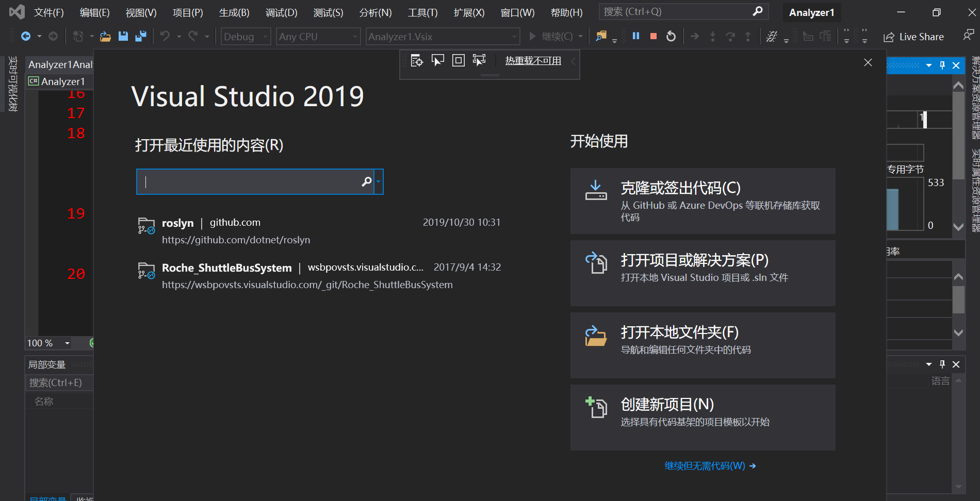Click the Open File folder icon

point(105,36)
